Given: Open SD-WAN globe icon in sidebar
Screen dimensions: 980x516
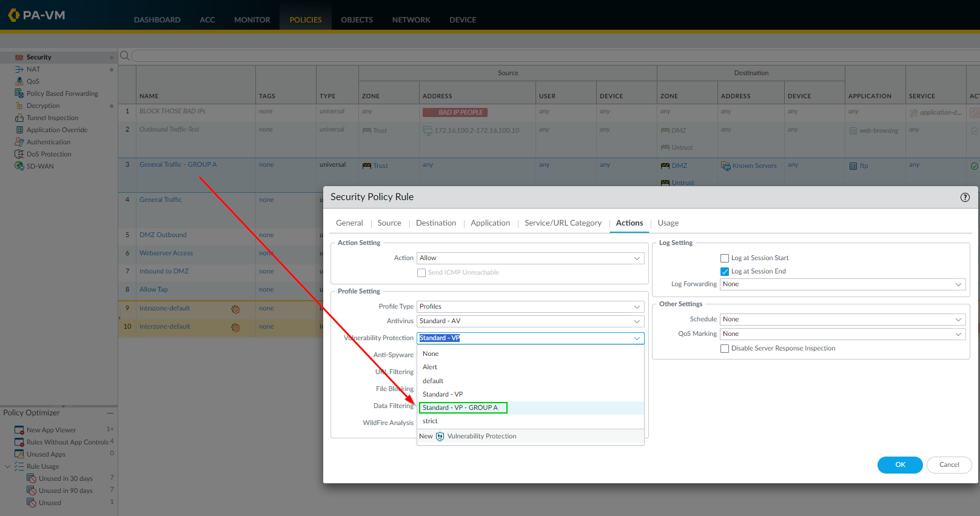Looking at the screenshot, I should 19,166.
